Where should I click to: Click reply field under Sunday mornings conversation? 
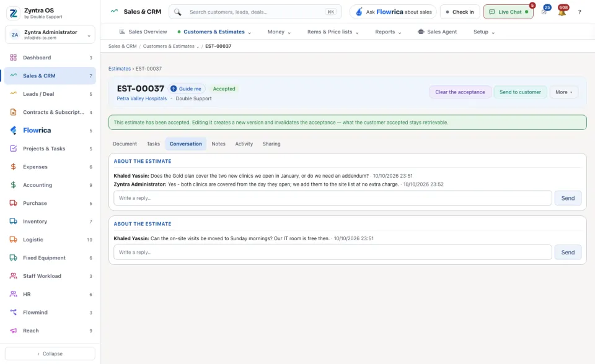tap(332, 253)
